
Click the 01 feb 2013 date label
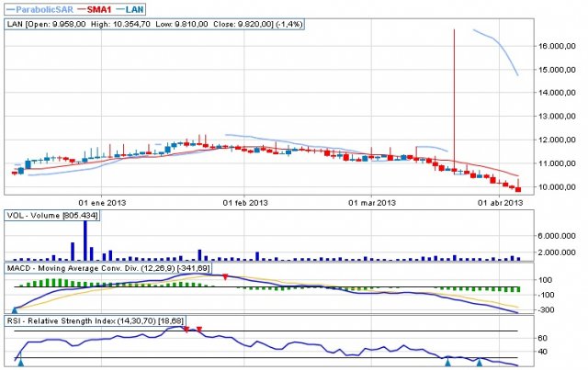pos(245,203)
